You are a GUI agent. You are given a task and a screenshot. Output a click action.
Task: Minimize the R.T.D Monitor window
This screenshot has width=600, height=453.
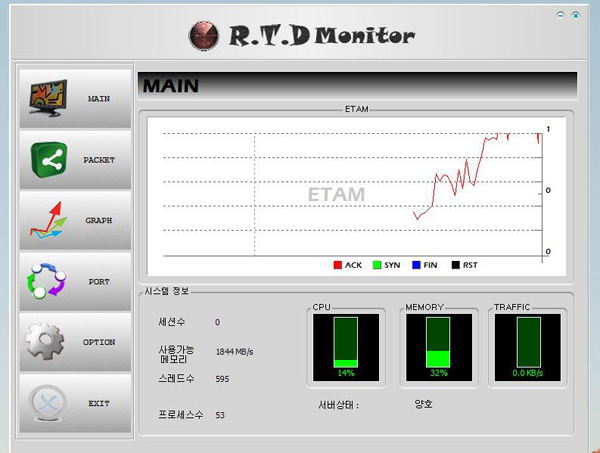point(562,16)
